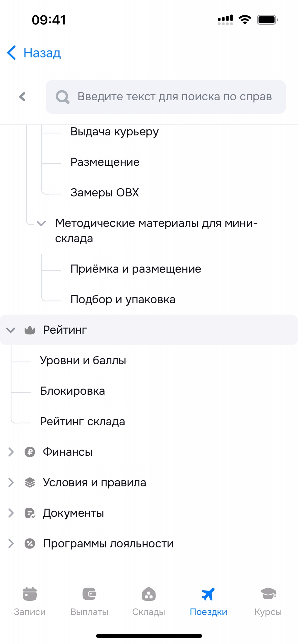The image size is (298, 644).
Task: Tap the ruble icon next to Финансы
Action: 30,452
